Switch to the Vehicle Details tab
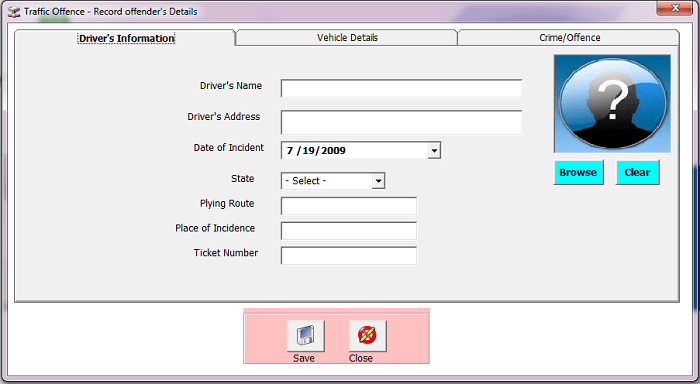700x384 pixels. 347,38
